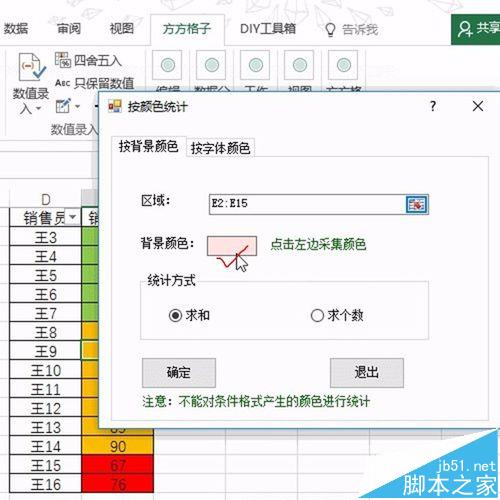Open the 数据 ribbon tab

pos(16,29)
